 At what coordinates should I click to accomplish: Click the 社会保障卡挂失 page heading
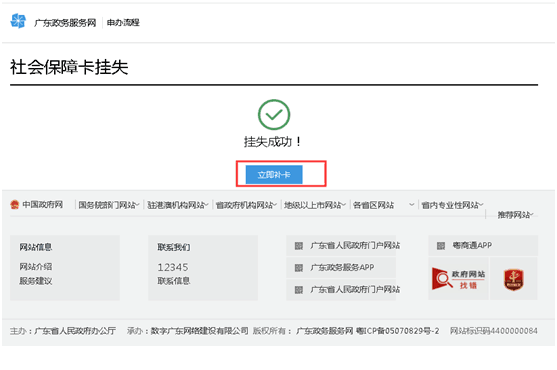(x=69, y=67)
